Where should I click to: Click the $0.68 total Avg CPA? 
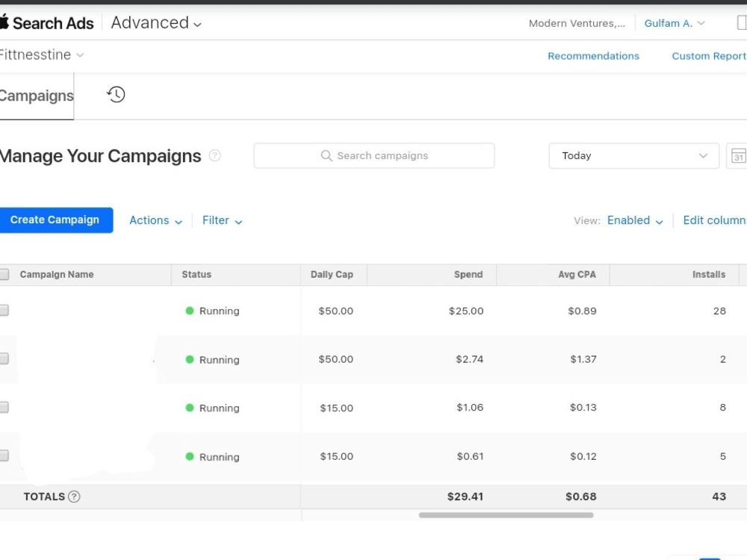point(580,497)
